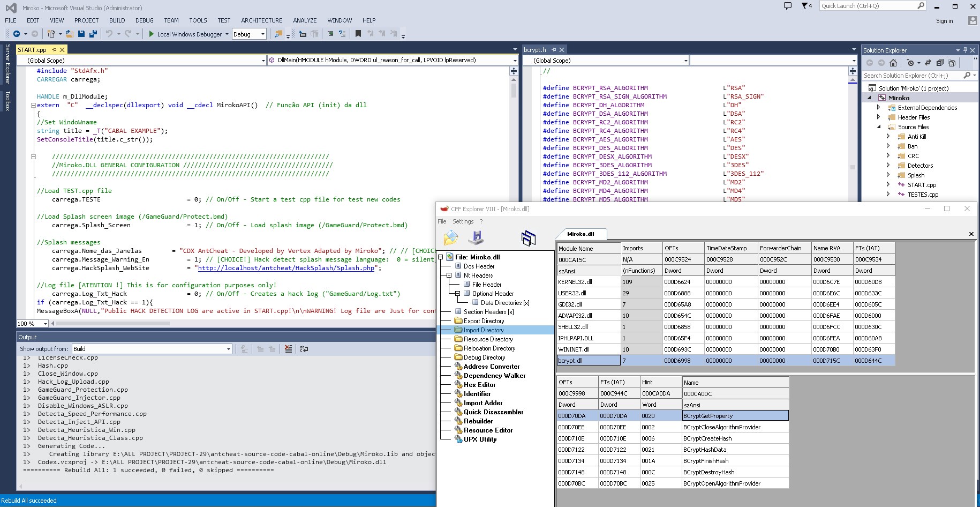Click the Sign in link
The image size is (980, 507).
point(944,21)
